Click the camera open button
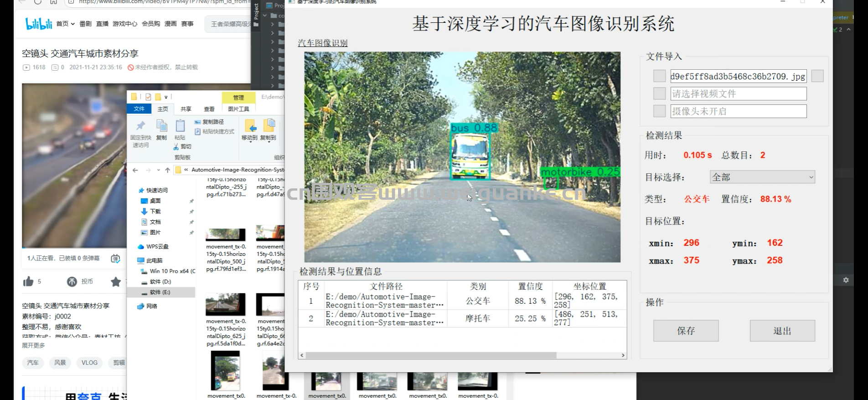The image size is (868, 400). coord(659,111)
